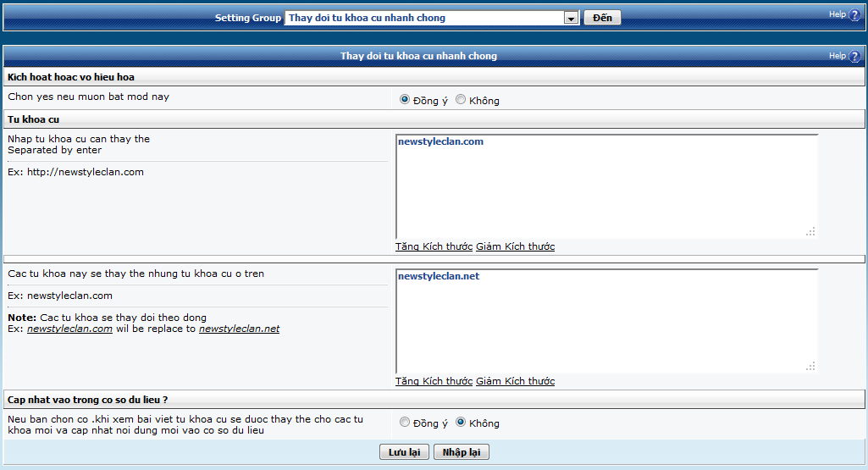Click underlined 'newstyleclan.com' in the note example

pyautogui.click(x=69, y=329)
